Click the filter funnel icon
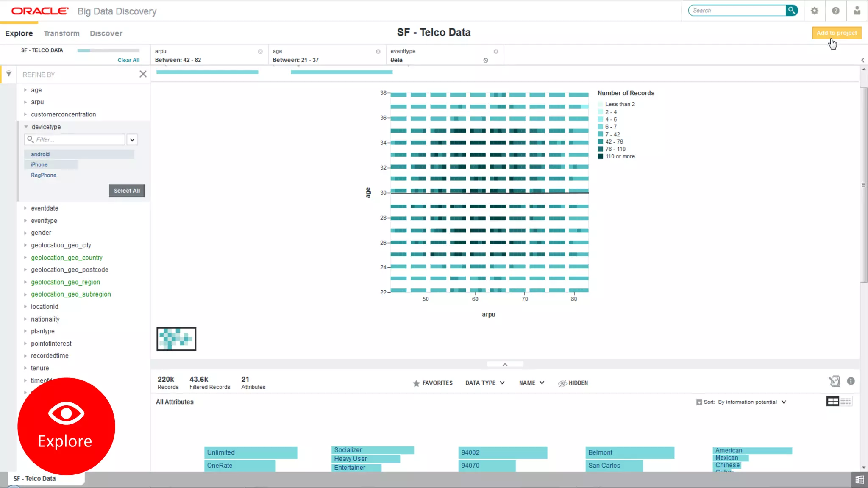Viewport: 868px width, 488px height. 8,74
